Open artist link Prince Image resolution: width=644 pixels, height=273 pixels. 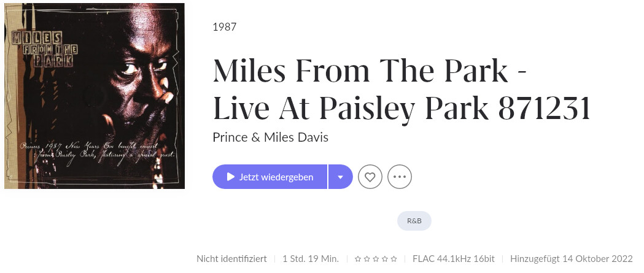coord(230,137)
